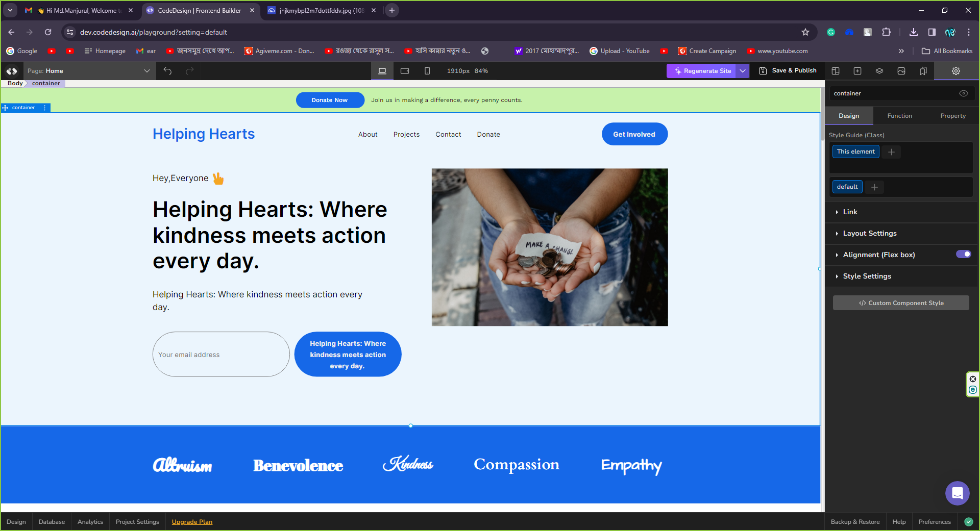Click the Custom Component Style button
Viewport: 980px width, 531px height.
point(901,303)
